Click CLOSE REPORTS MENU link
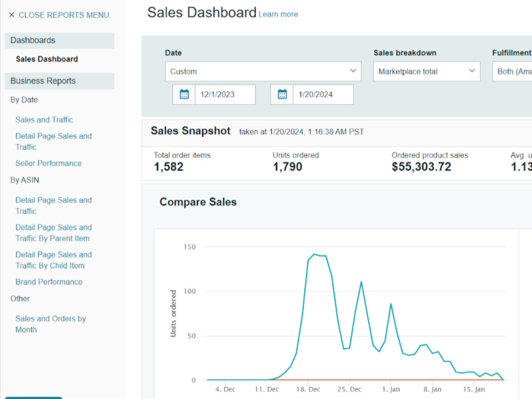This screenshot has width=532, height=399. pyautogui.click(x=64, y=15)
